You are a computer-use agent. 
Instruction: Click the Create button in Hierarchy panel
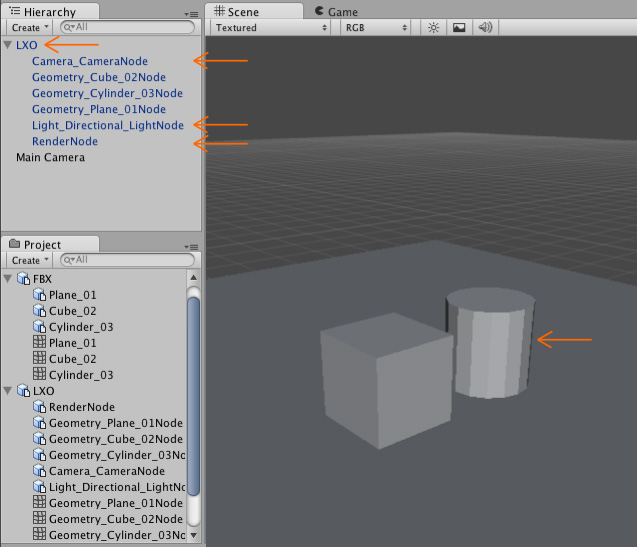tap(29, 28)
